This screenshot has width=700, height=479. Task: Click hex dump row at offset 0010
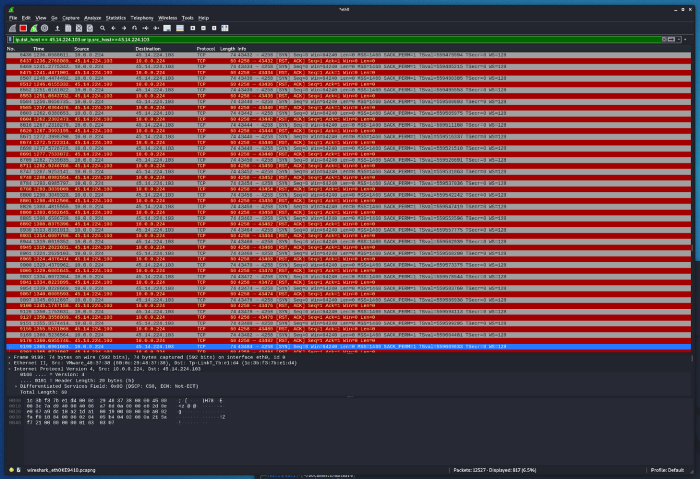pyautogui.click(x=116, y=406)
